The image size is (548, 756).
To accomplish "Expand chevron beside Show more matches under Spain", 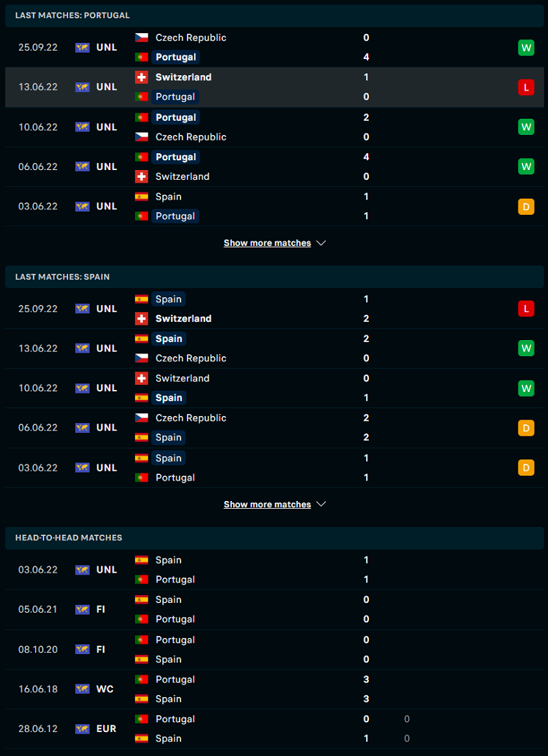I will 321,504.
